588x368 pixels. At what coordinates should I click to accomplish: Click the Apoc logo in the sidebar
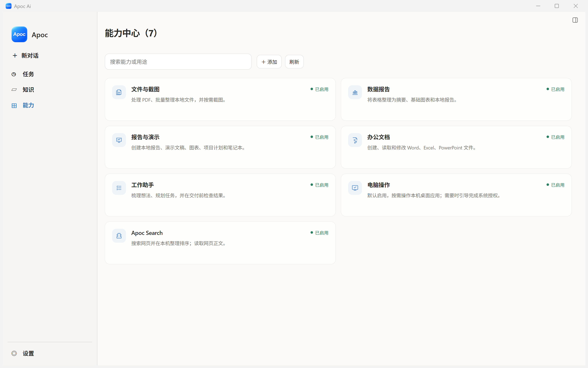pos(19,34)
